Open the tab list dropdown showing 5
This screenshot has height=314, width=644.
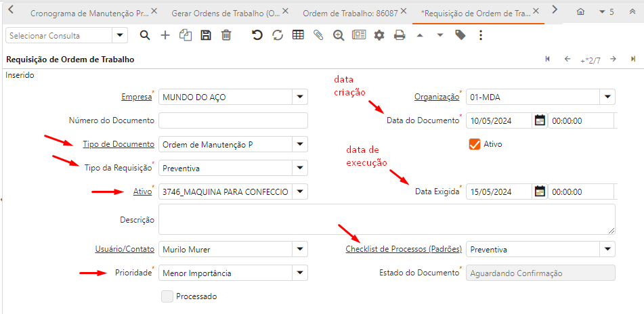[x=607, y=12]
